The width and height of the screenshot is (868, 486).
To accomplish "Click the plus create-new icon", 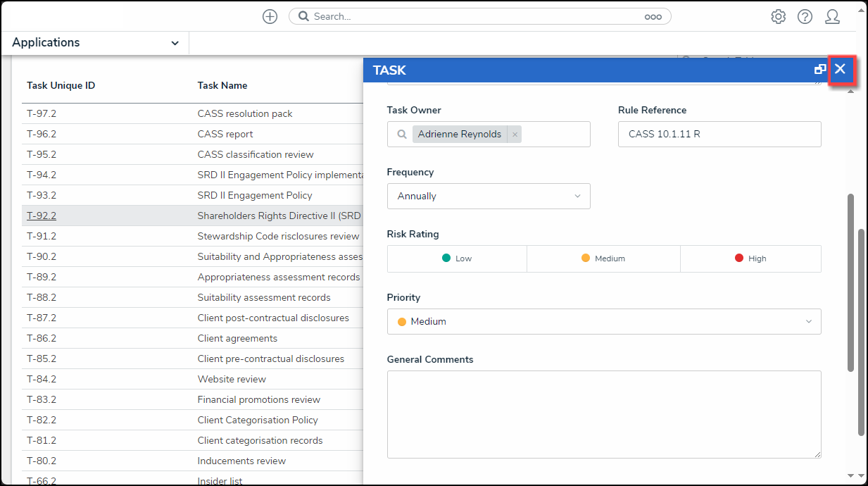I will (270, 16).
